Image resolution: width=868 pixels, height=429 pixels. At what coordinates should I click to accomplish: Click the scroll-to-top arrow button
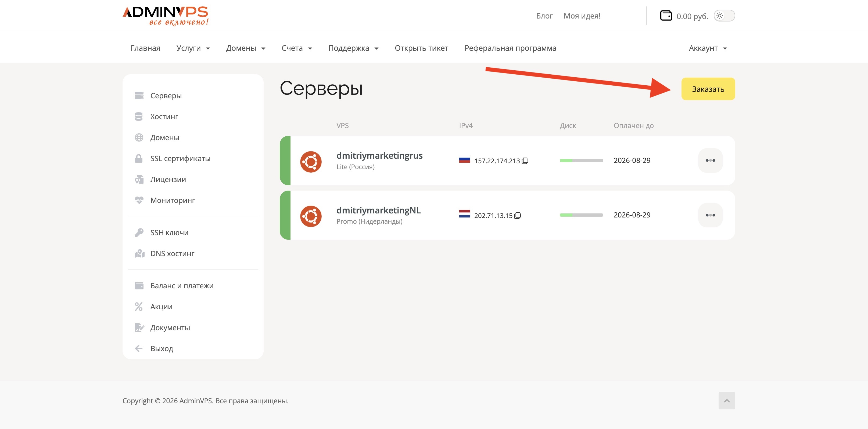727,401
